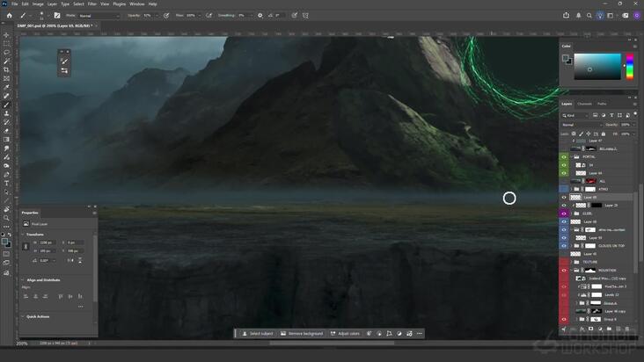Select the Crop tool
644x362 pixels.
[6, 69]
